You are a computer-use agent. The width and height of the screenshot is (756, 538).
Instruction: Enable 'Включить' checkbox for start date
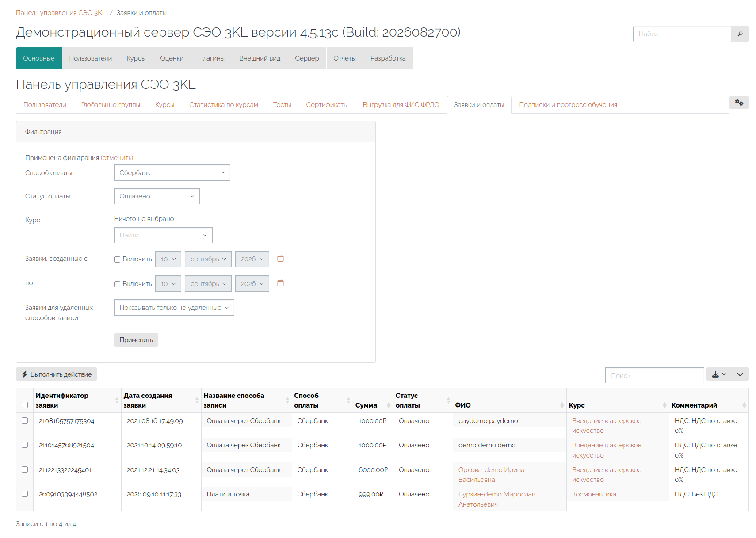[x=117, y=259]
